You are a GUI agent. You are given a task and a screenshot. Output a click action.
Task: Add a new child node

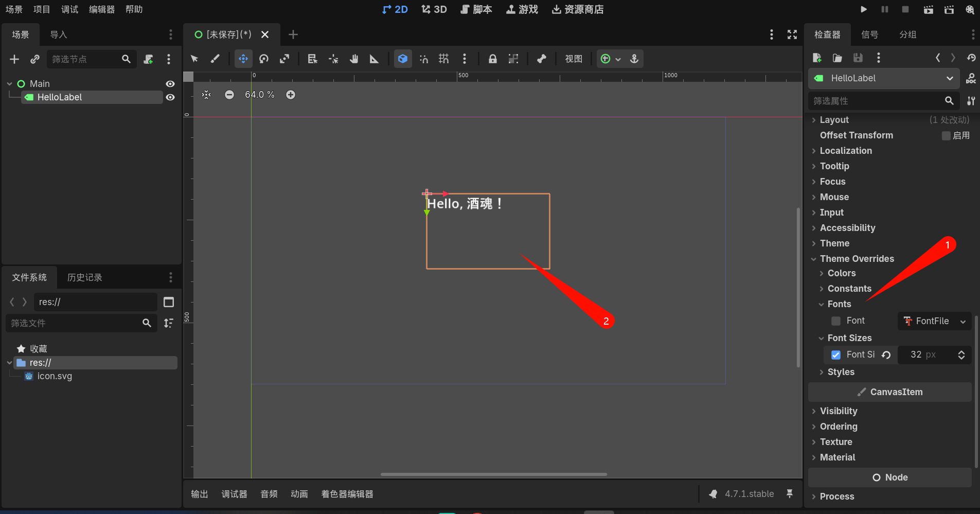coord(14,59)
